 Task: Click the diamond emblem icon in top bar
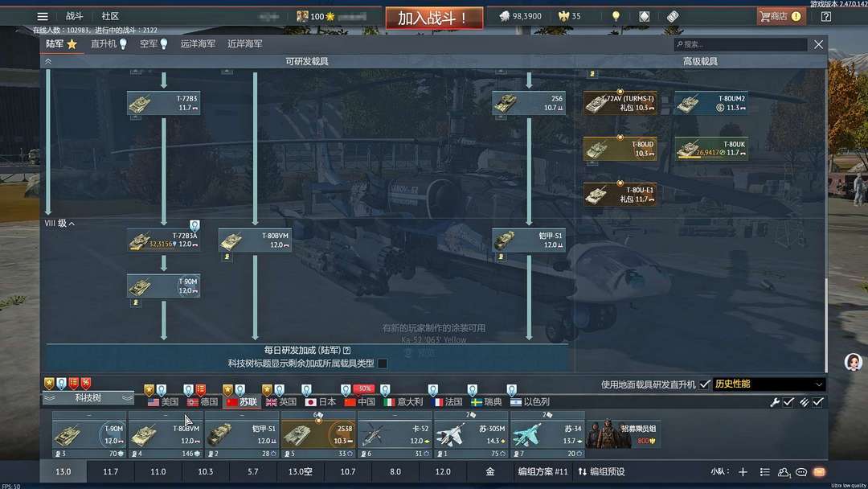pyautogui.click(x=644, y=17)
